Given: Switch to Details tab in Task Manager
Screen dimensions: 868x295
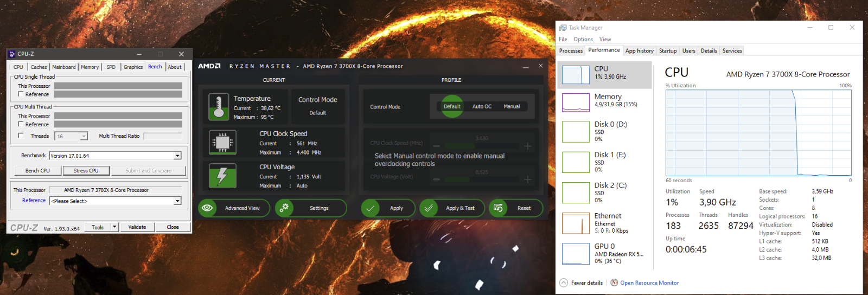Looking at the screenshot, I should point(709,51).
